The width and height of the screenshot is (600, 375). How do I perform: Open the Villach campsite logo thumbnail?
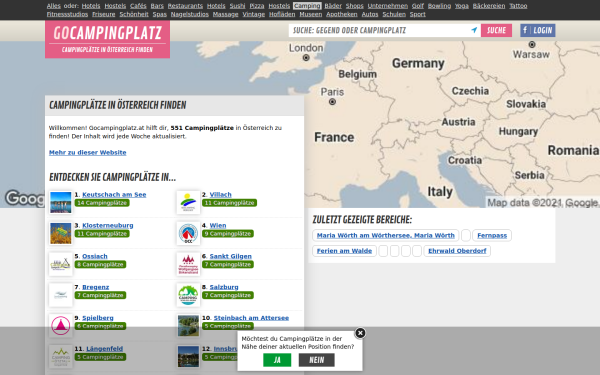pos(188,202)
